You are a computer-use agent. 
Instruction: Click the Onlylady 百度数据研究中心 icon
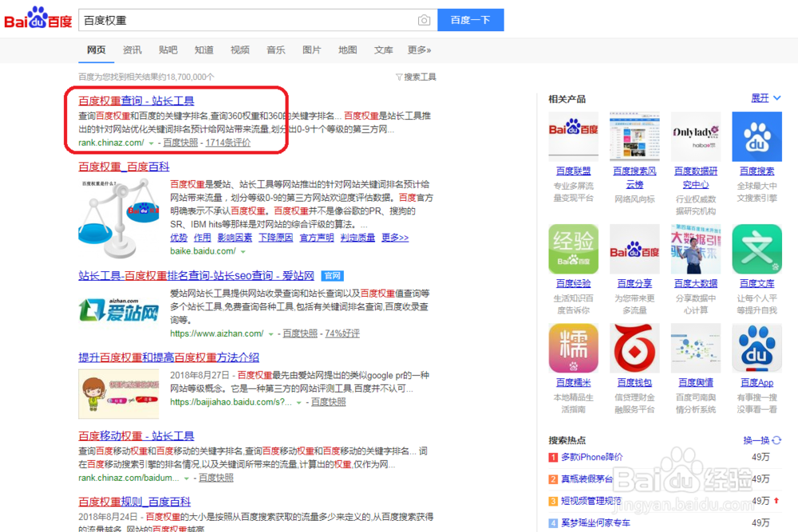(x=696, y=137)
